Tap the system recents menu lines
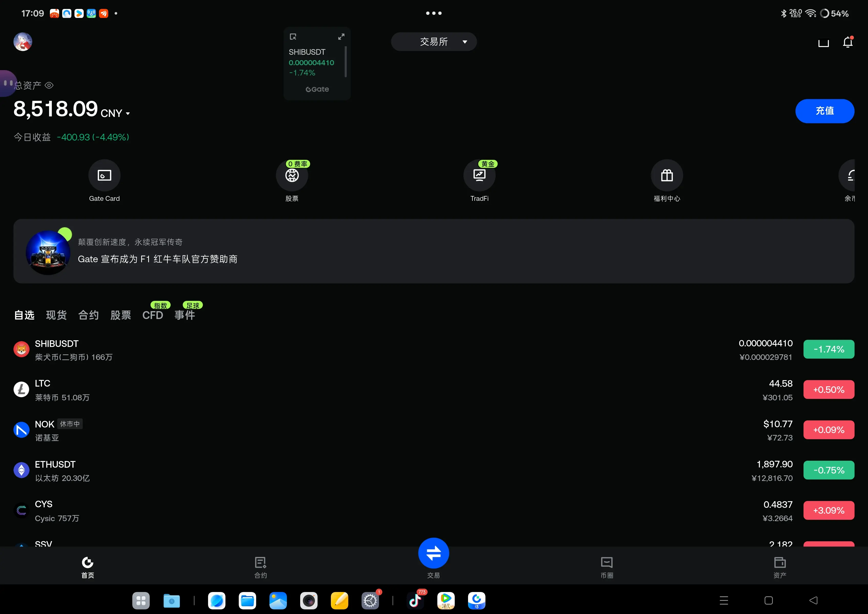This screenshot has width=868, height=614. 723,600
